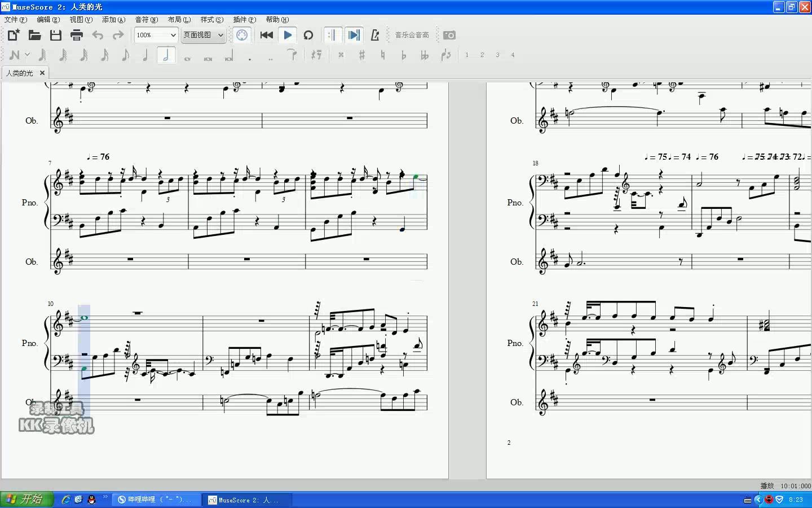Open the 插件 menu

pos(244,20)
